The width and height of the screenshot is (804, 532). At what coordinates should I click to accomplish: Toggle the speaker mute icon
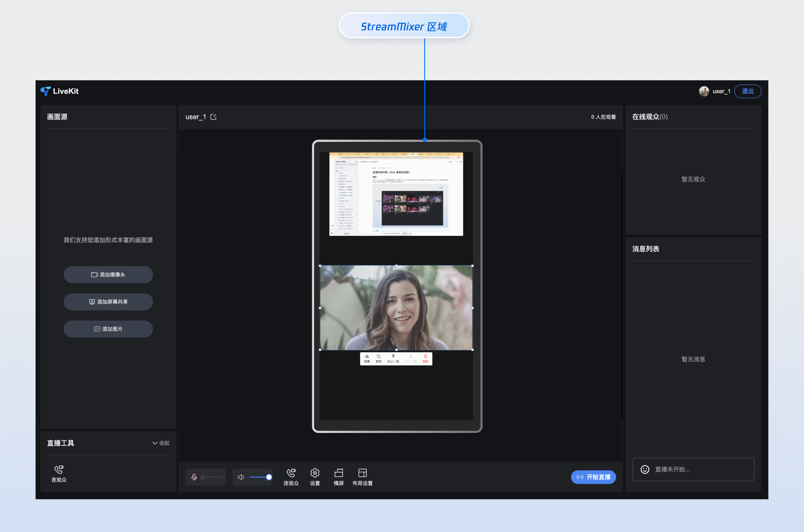[x=241, y=477]
